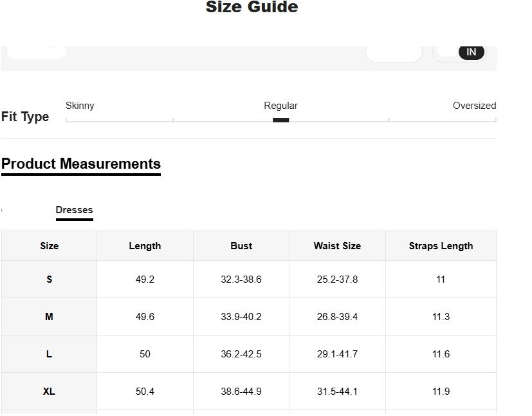Image resolution: width=532 pixels, height=416 pixels.
Task: Select the L size row label
Action: (x=49, y=354)
